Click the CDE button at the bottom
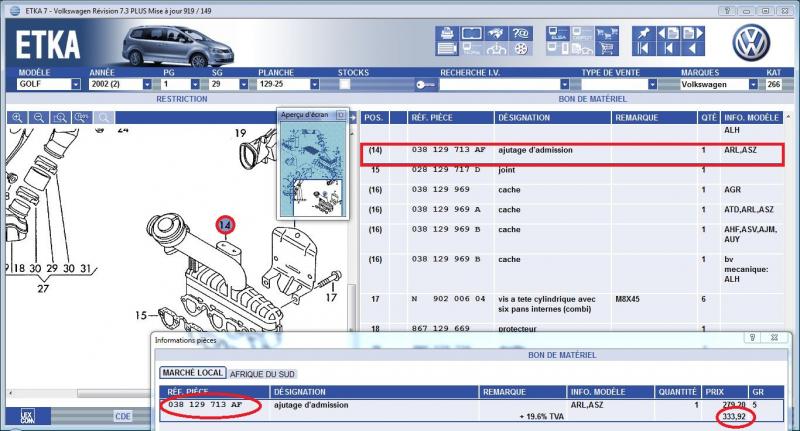The height and width of the screenshot is (431, 800). pos(122,416)
